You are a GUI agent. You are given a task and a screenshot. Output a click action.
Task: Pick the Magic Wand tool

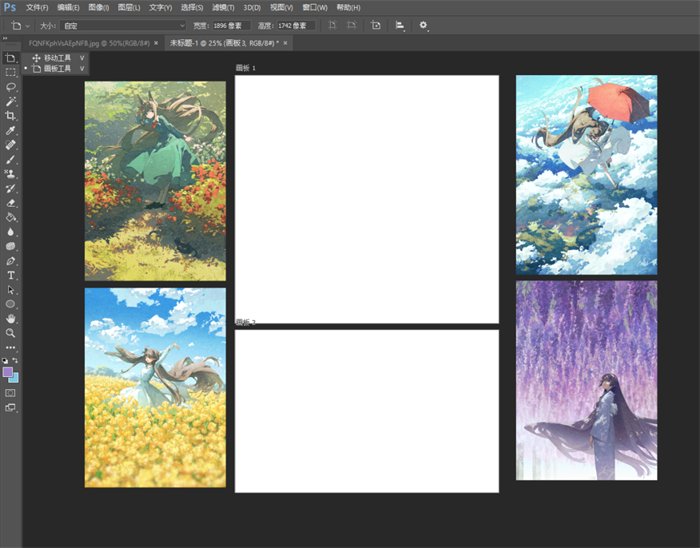(x=11, y=102)
